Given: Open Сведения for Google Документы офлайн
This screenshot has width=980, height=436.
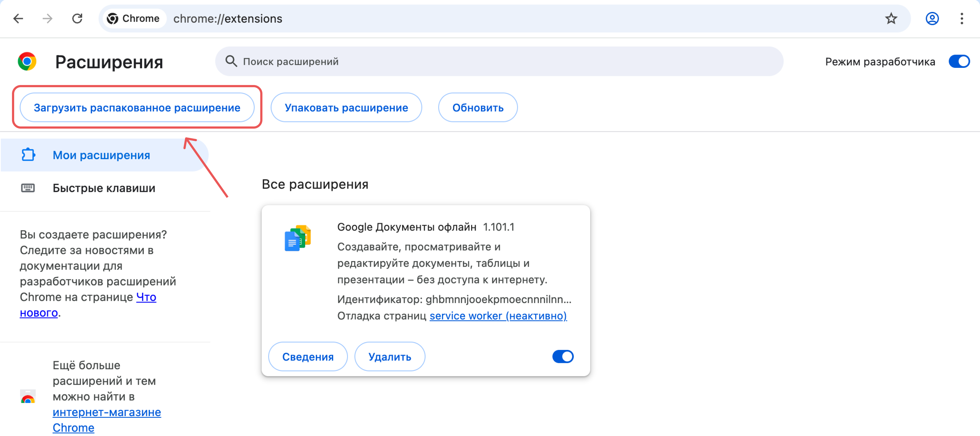Looking at the screenshot, I should (308, 356).
